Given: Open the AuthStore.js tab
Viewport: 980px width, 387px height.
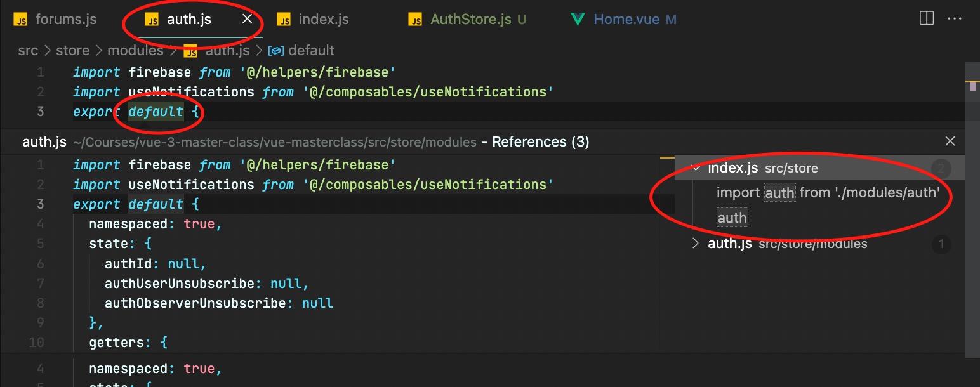Looking at the screenshot, I should [470, 19].
